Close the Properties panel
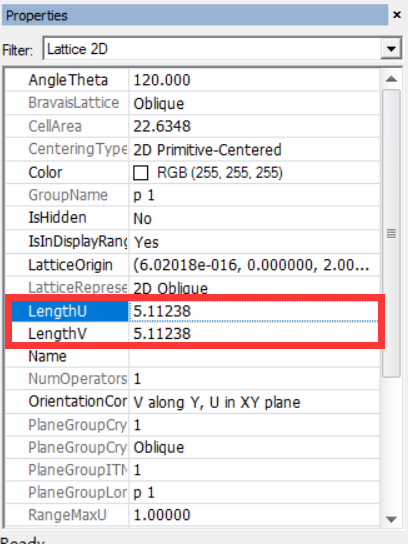 397,15
